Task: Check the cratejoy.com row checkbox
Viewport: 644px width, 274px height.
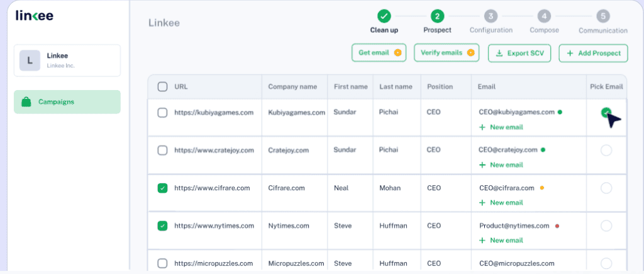Action: point(163,150)
